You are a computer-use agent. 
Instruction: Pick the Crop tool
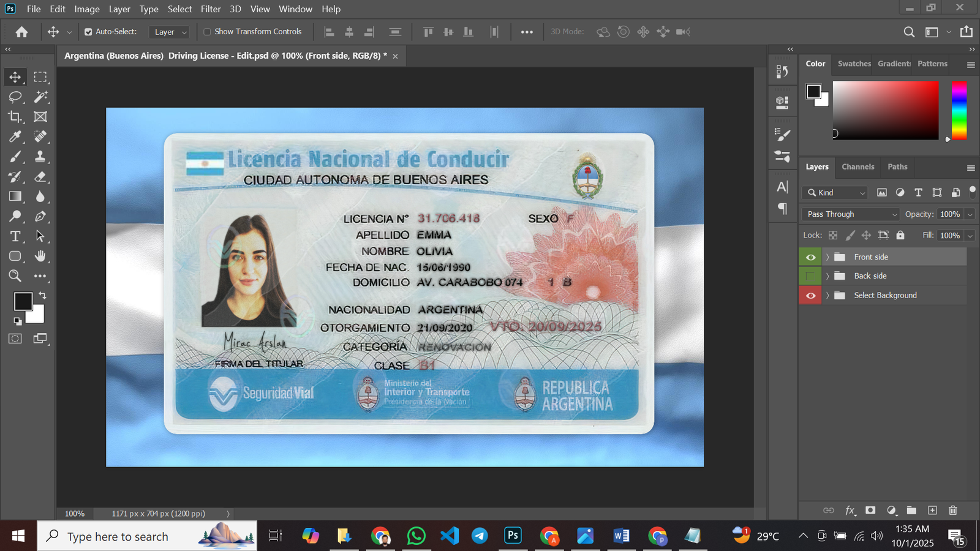15,117
